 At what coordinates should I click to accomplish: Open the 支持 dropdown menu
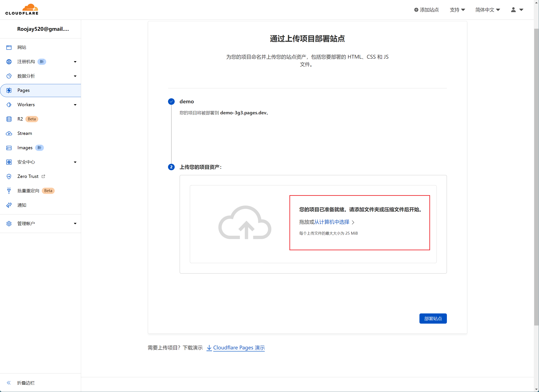coord(457,10)
